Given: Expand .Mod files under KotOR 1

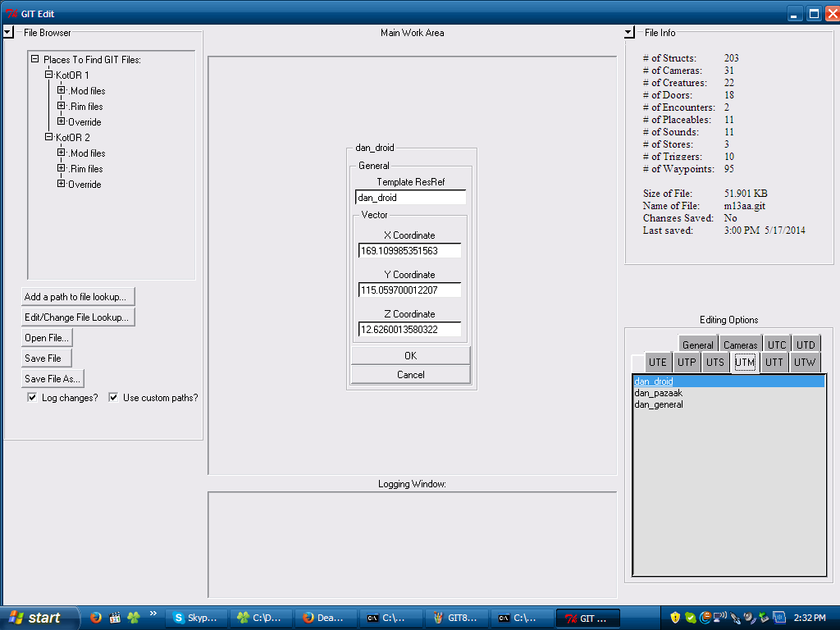Looking at the screenshot, I should 61,90.
